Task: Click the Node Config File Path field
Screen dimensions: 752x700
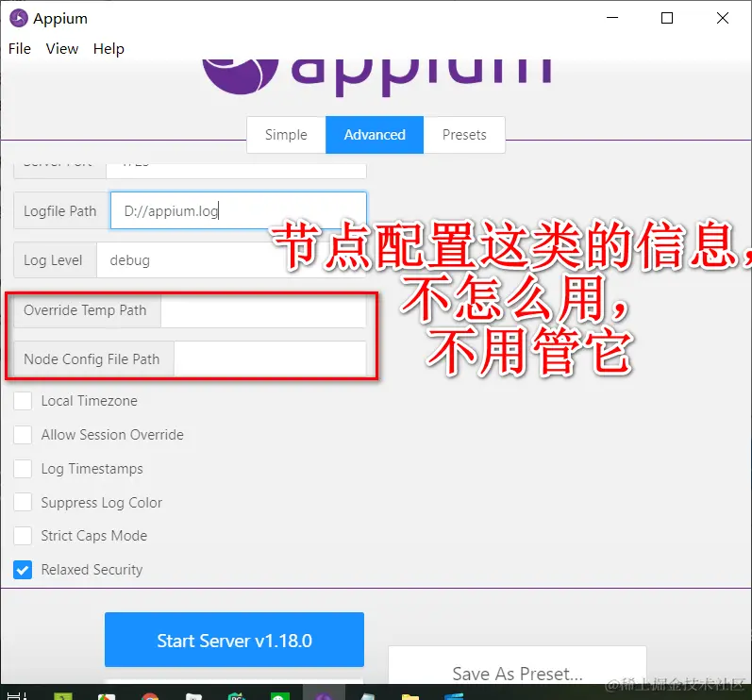Action: click(x=270, y=358)
